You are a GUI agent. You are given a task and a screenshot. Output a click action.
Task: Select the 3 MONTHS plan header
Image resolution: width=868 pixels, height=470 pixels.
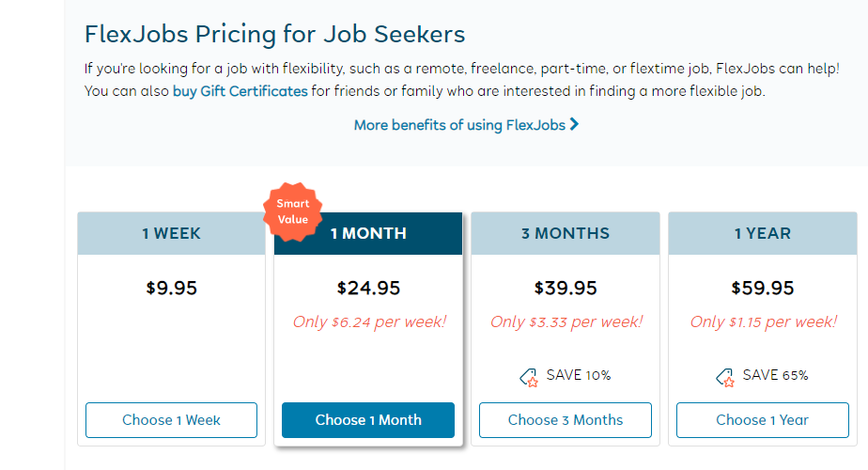pyautogui.click(x=566, y=233)
